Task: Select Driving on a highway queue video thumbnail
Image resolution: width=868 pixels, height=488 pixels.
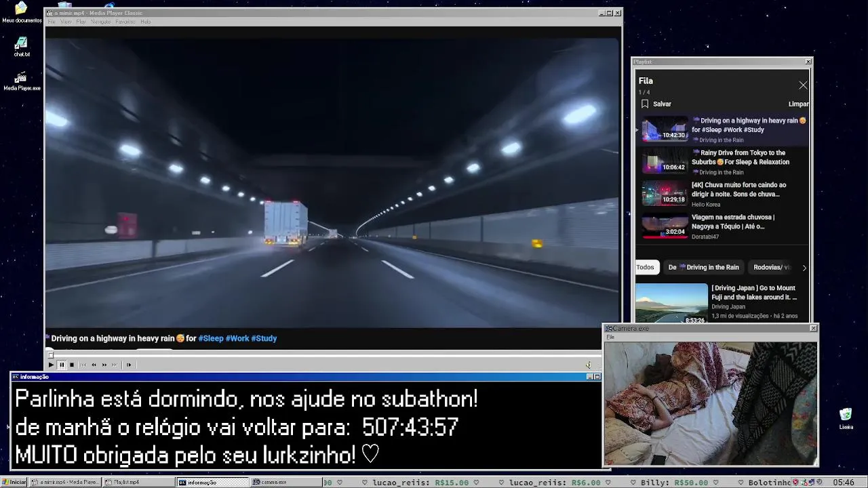Action: (665, 129)
